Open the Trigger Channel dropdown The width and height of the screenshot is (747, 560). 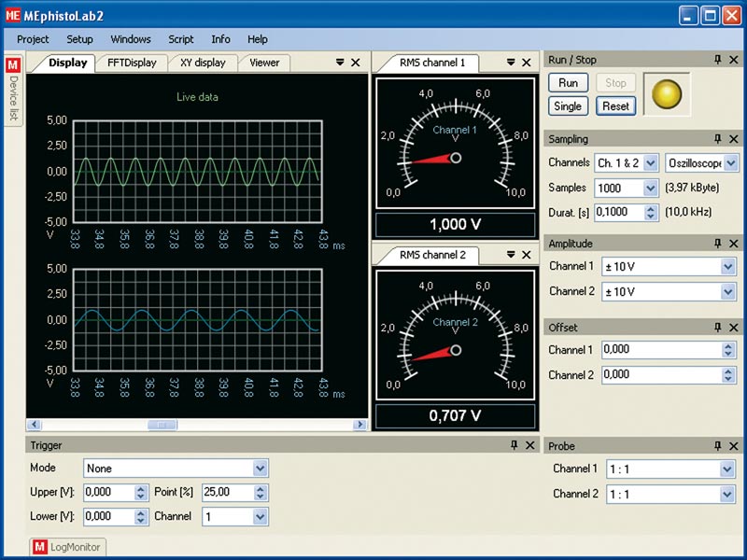click(261, 517)
